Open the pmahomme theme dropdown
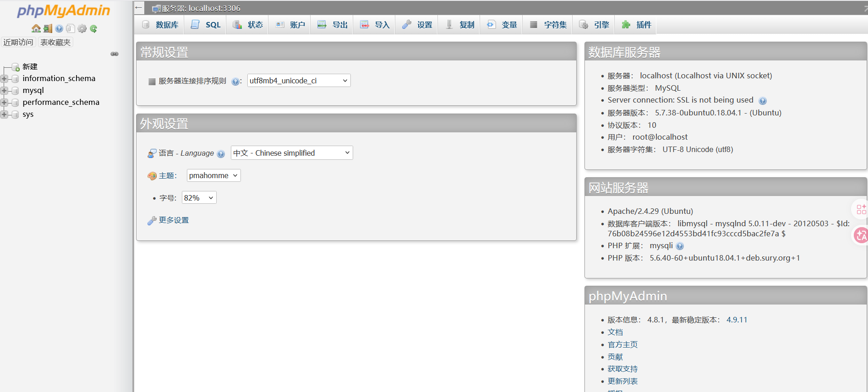Viewport: 868px width, 392px height. [x=213, y=175]
